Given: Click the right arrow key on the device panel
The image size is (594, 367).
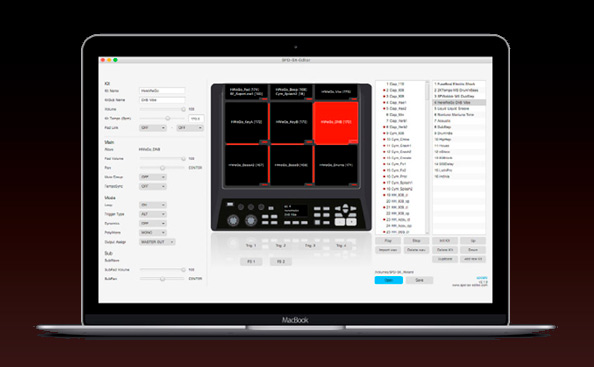Looking at the screenshot, I should (x=353, y=209).
